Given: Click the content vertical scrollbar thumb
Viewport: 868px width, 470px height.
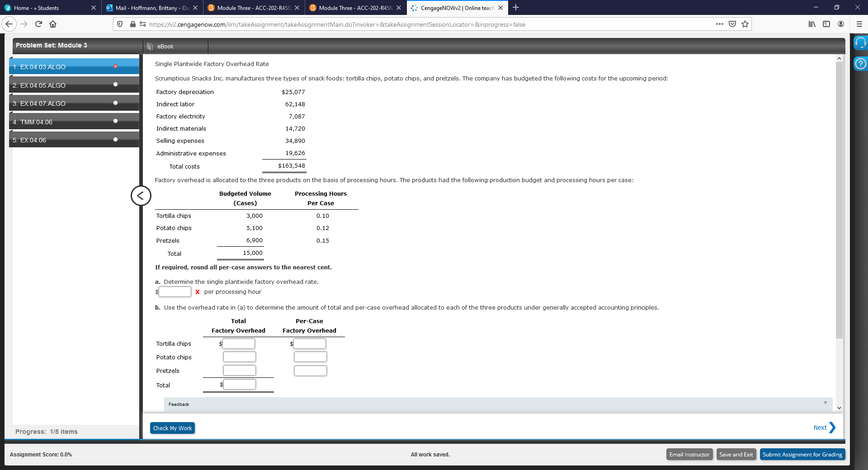Looking at the screenshot, I should click(839, 200).
